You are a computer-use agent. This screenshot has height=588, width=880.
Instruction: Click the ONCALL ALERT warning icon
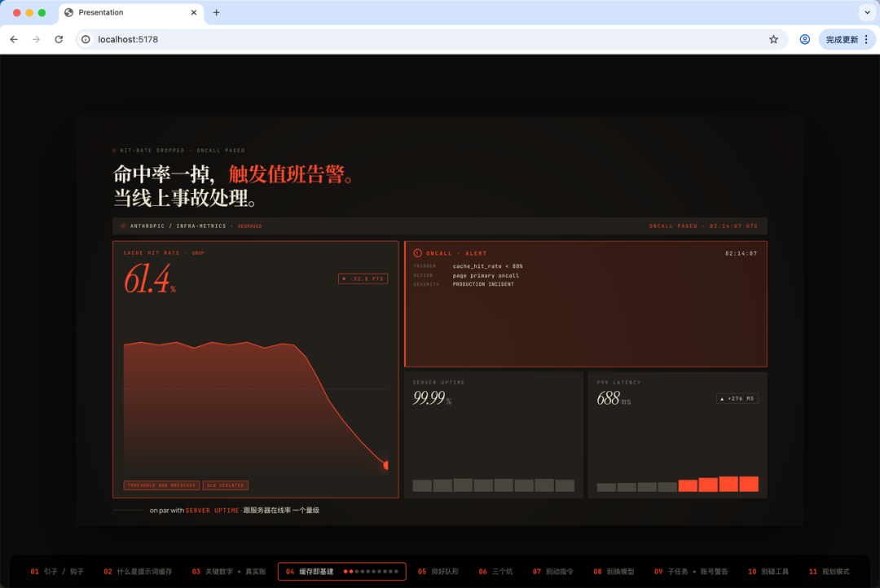coord(417,253)
